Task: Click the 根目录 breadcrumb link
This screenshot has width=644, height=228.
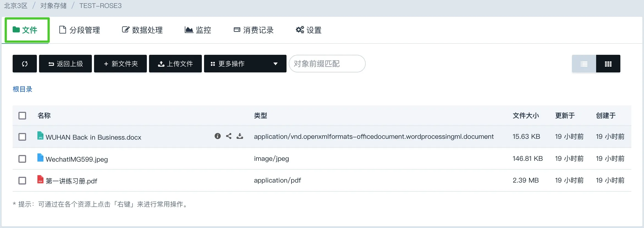Action: (23, 89)
